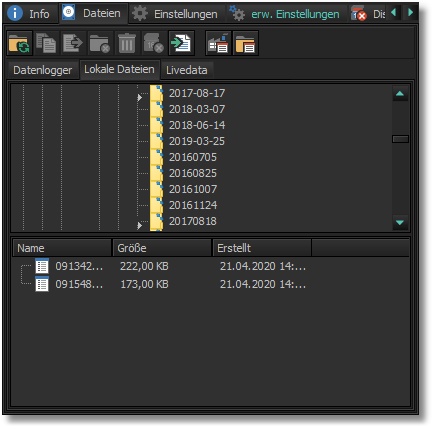Expand the 2017-08-17 folder node

[x=139, y=98]
